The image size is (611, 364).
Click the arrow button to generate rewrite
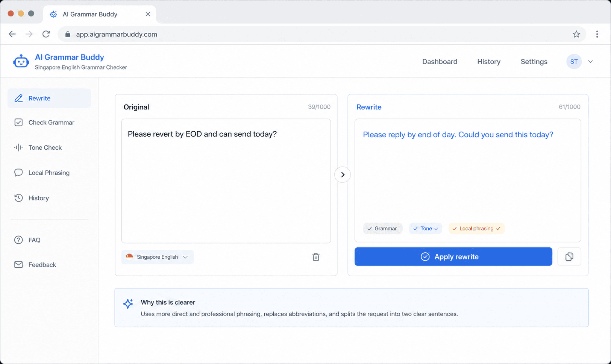coord(343,174)
